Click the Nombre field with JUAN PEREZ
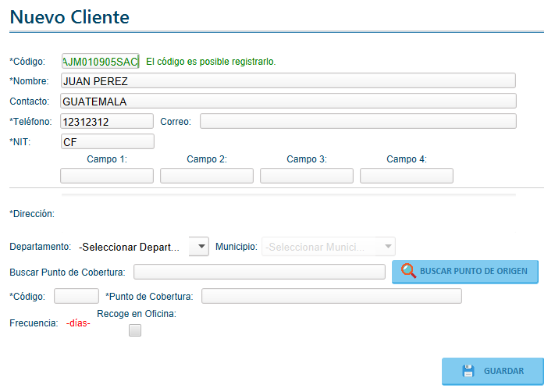Screen dimensions: 555x392 point(287,80)
